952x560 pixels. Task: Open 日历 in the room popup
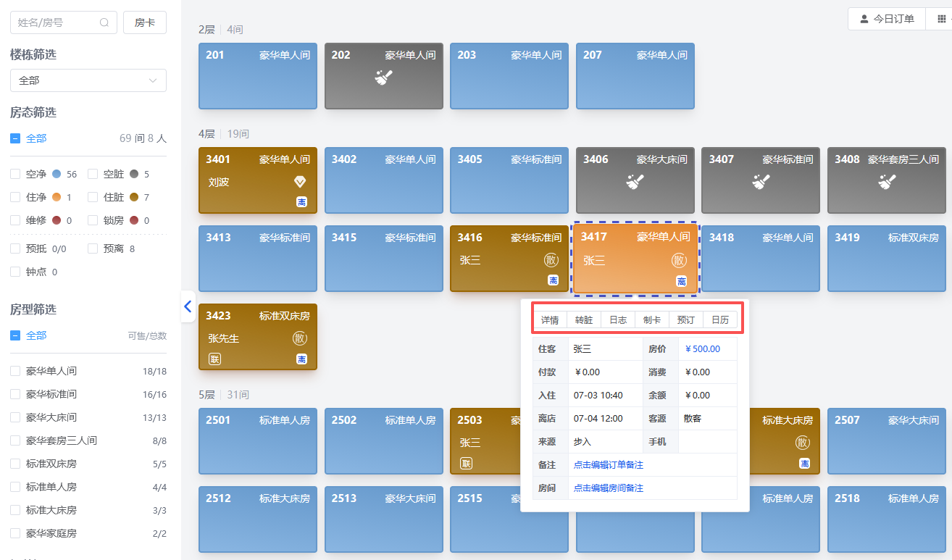(720, 319)
